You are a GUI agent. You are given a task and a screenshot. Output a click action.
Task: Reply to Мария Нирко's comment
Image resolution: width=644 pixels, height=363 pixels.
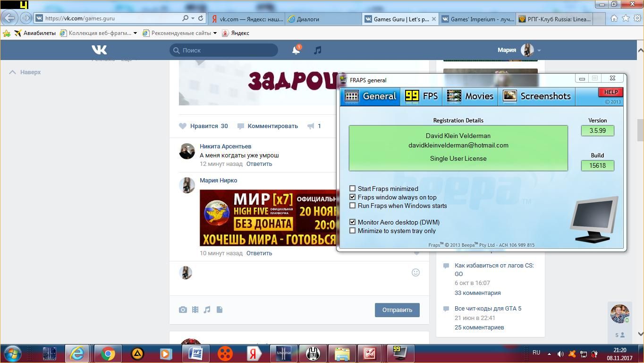tap(259, 253)
